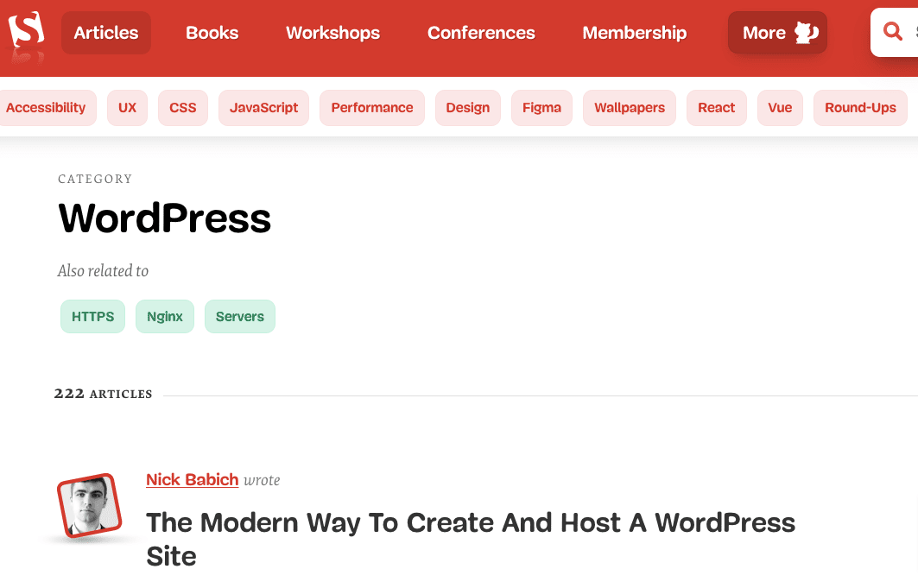Click the HTTPS related tag
Image resolution: width=918 pixels, height=588 pixels.
tap(93, 317)
